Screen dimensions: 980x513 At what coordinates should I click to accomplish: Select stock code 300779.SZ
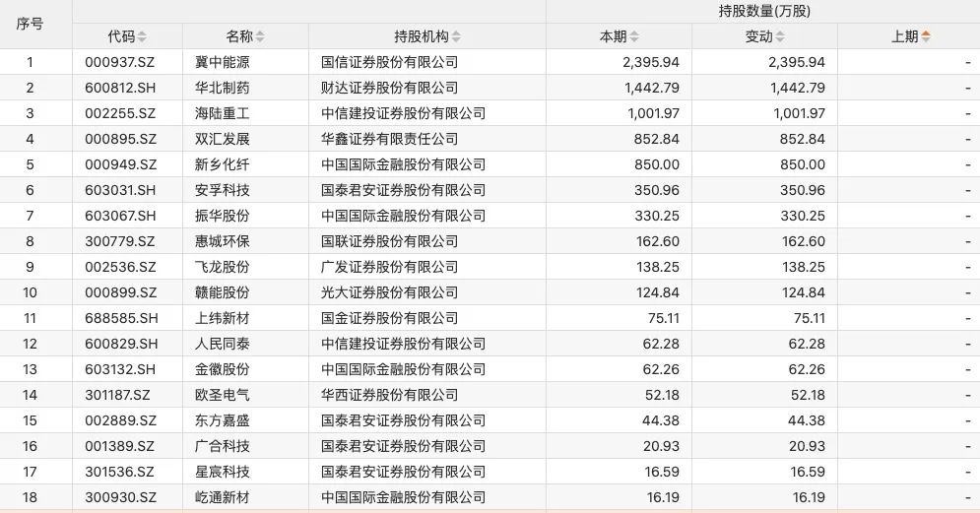pos(120,242)
